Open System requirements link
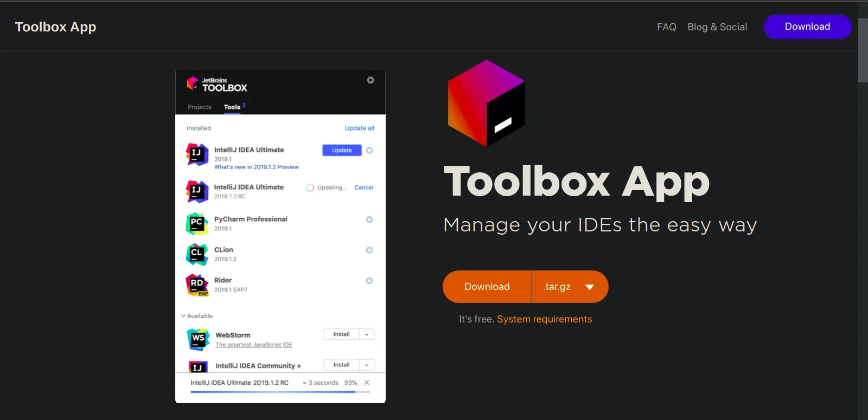The image size is (868, 420). point(544,319)
